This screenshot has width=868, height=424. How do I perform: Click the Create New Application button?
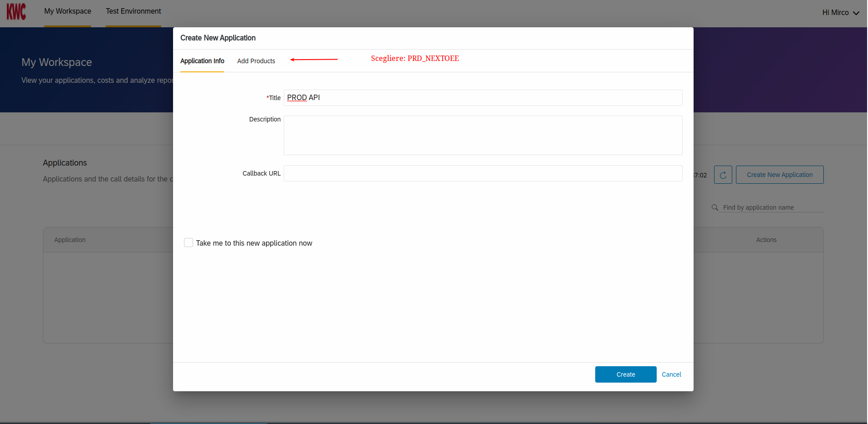[x=779, y=175]
